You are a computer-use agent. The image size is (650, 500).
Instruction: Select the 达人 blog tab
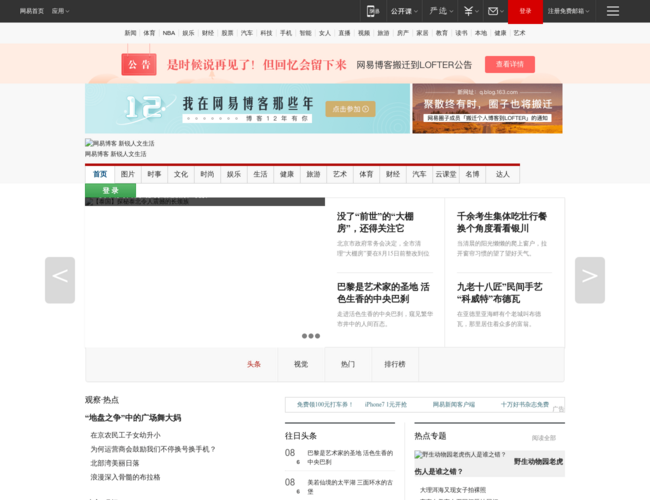(502, 174)
